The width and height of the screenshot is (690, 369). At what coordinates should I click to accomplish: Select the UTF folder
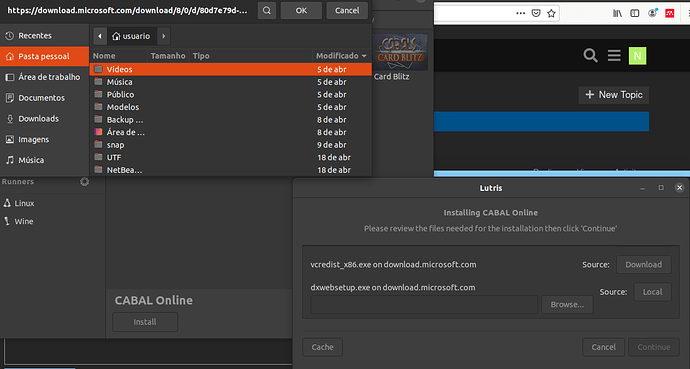231,157
